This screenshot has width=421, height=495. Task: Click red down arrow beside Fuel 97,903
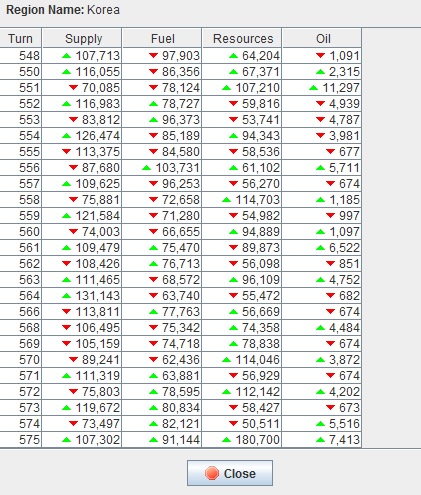pos(153,56)
